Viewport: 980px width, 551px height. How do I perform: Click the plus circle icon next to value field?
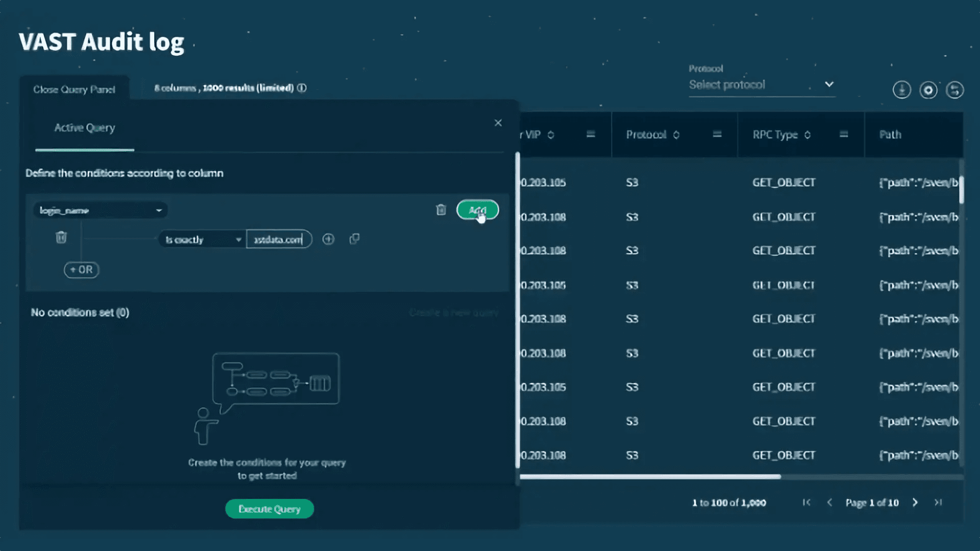point(328,239)
